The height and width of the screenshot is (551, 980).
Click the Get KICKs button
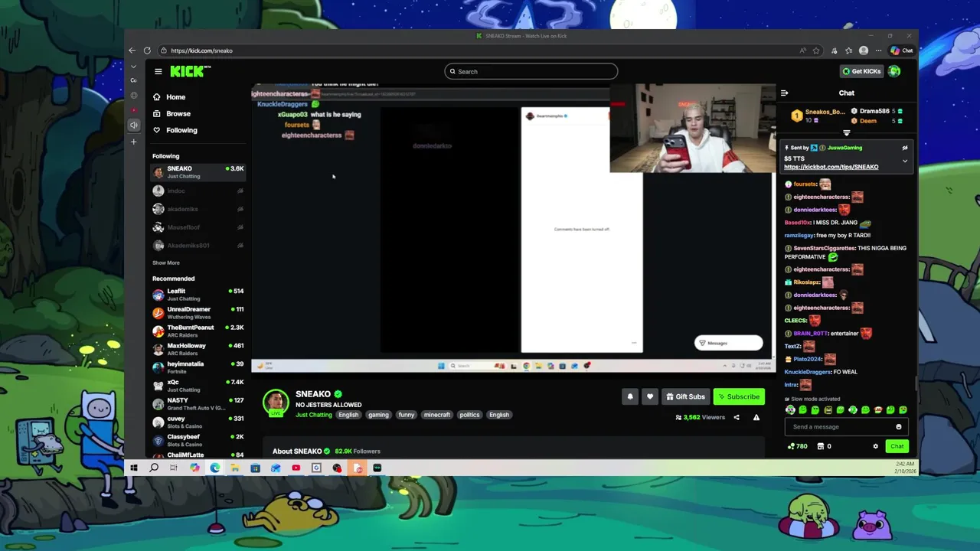click(861, 71)
